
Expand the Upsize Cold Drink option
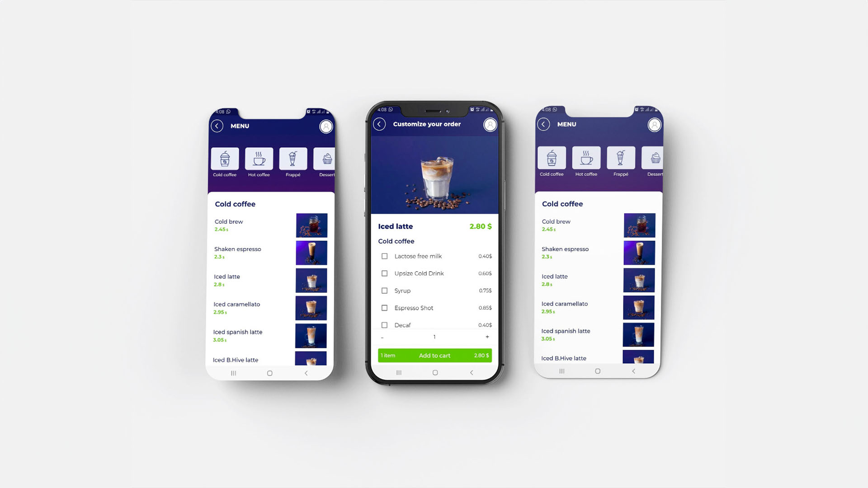384,273
